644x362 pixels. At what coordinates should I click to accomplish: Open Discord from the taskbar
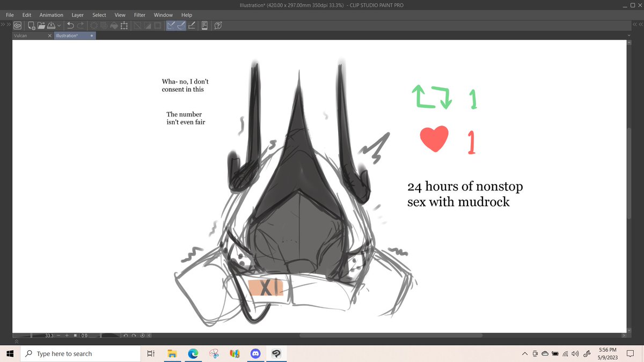[x=255, y=353]
